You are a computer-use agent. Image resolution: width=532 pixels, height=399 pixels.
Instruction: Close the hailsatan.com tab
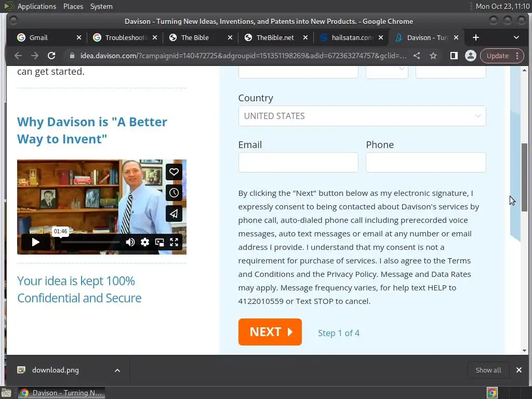click(x=381, y=37)
